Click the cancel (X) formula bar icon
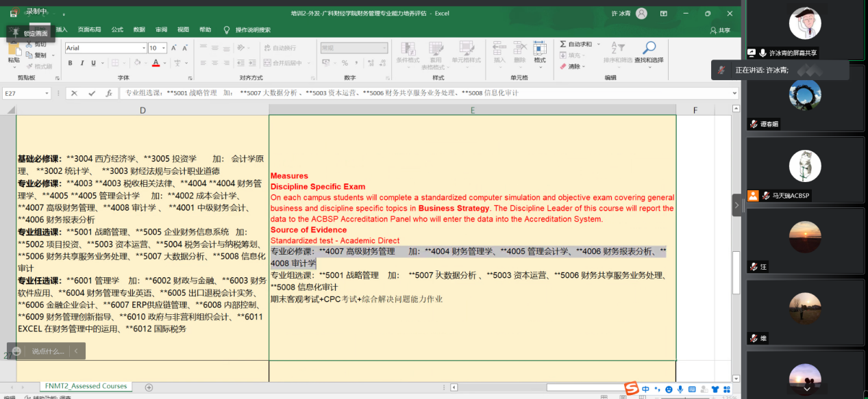This screenshot has height=399, width=868. point(74,93)
